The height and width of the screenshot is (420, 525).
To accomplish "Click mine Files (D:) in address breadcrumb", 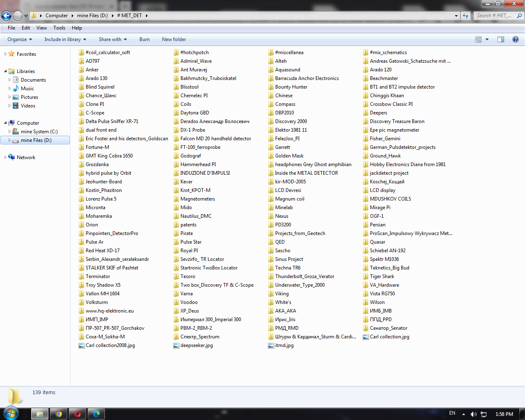I will tap(92, 16).
